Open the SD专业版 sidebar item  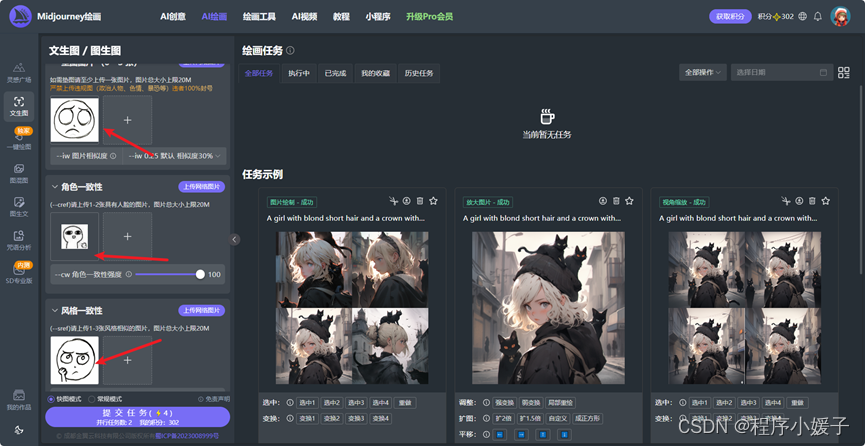pos(19,273)
